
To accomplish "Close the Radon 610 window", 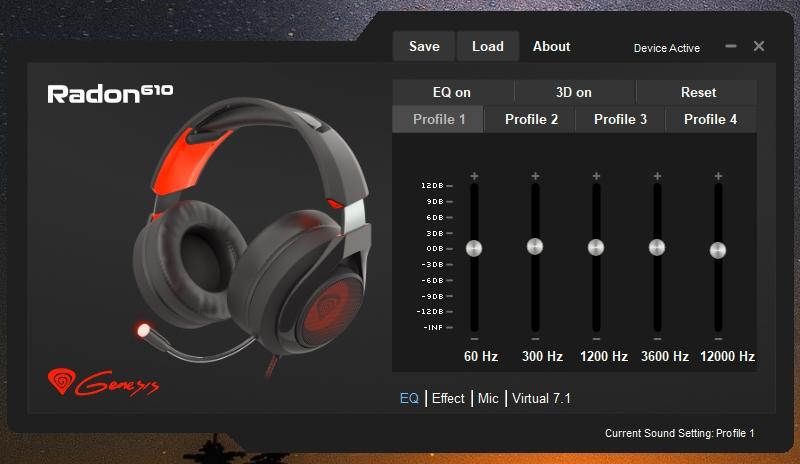I will coord(759,46).
